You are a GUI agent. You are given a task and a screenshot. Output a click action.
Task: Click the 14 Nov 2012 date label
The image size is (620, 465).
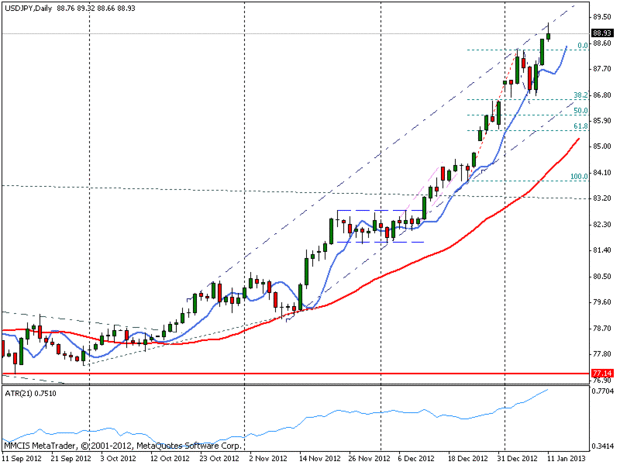[x=319, y=458]
